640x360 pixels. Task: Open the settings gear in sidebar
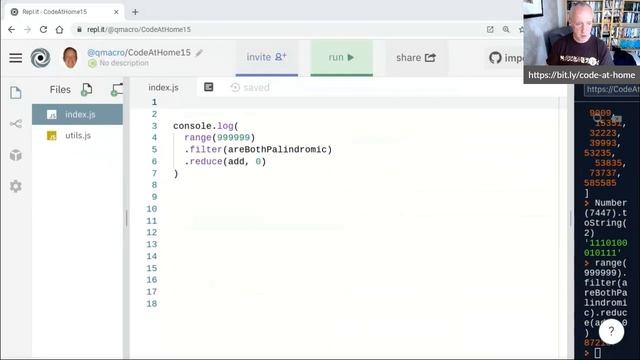pos(16,186)
